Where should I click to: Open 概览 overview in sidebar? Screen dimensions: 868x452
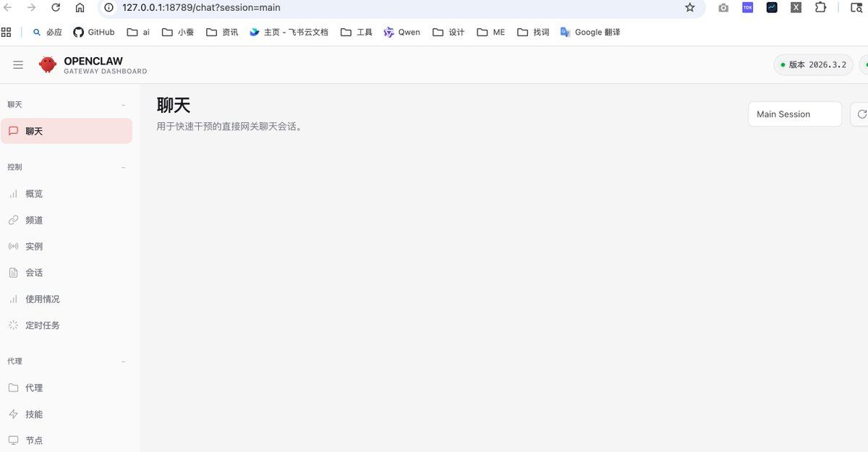point(34,194)
